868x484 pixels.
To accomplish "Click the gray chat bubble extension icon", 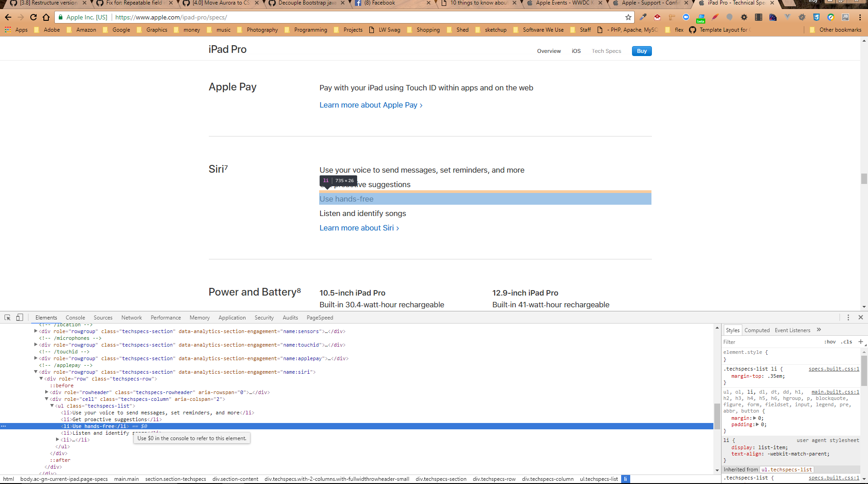I will coord(729,17).
